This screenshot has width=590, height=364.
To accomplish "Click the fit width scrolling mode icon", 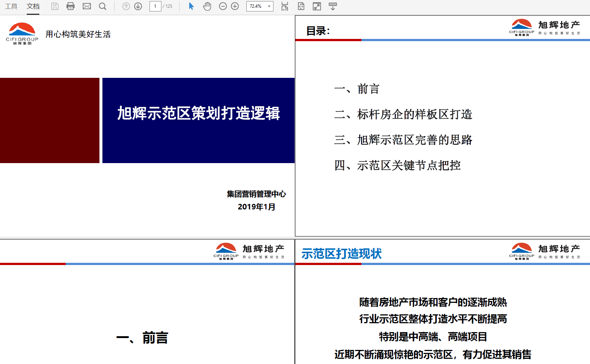I will pyautogui.click(x=285, y=6).
